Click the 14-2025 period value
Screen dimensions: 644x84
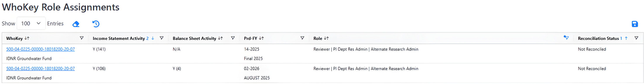click(x=252, y=49)
